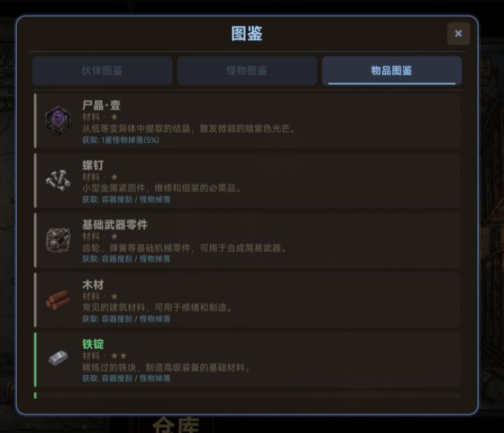Click the 铁锭 iron ingot icon
The width and height of the screenshot is (504, 433).
(x=58, y=358)
